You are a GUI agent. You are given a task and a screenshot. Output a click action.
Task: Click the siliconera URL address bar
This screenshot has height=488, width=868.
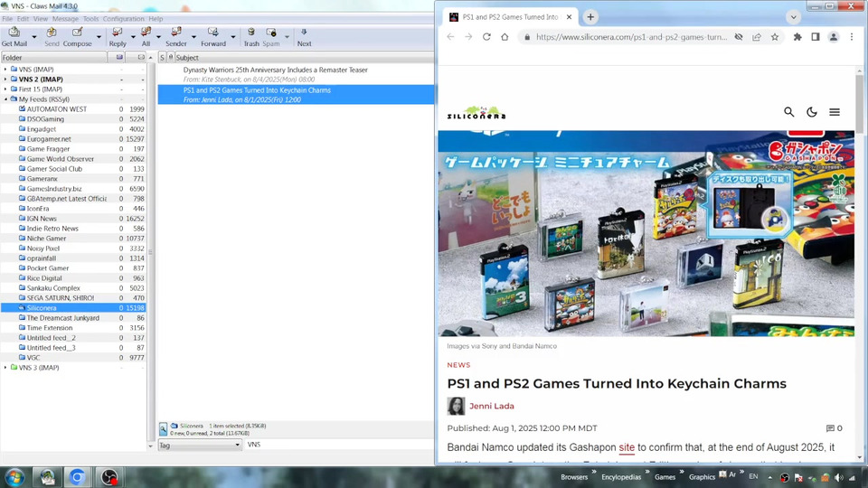[x=632, y=37]
